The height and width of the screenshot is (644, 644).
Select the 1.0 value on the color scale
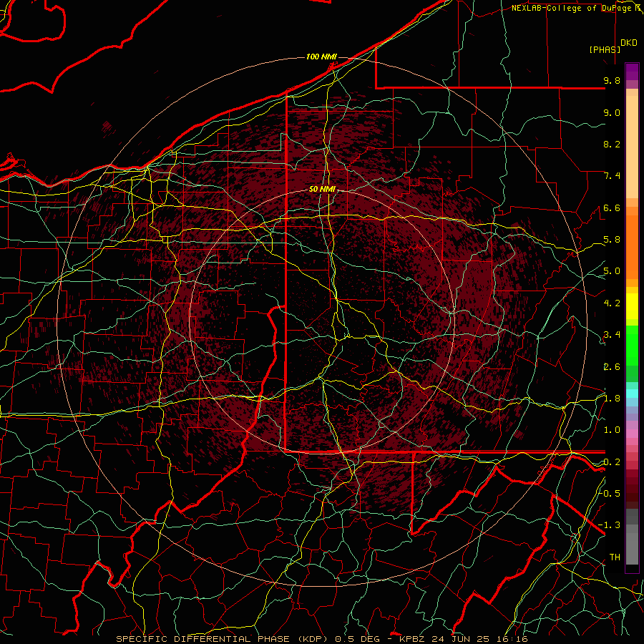coord(612,431)
